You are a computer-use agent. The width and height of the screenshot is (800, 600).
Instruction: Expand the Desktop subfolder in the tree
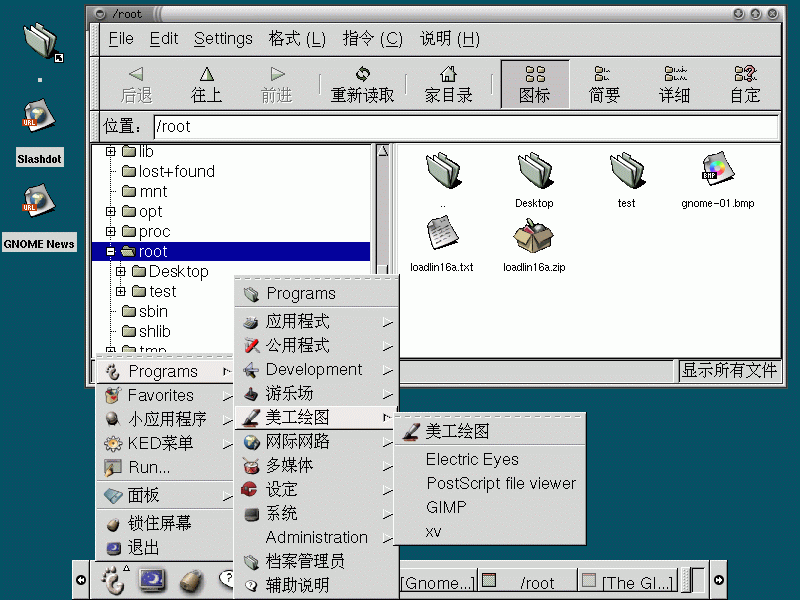point(120,271)
